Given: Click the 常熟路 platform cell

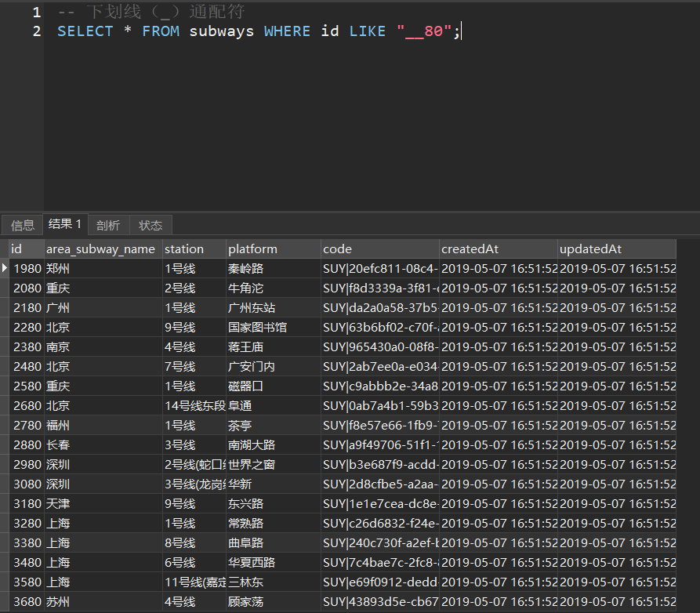Looking at the screenshot, I should pyautogui.click(x=274, y=524).
